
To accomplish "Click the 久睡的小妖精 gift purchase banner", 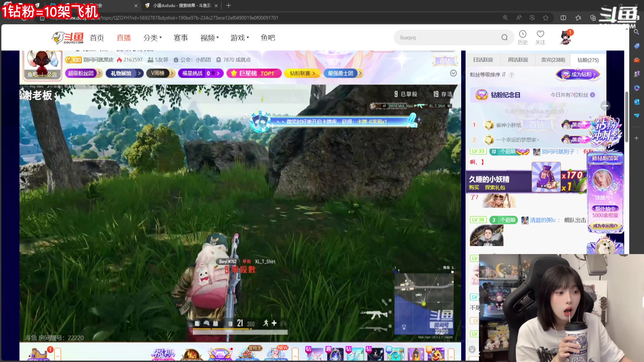I will (526, 182).
